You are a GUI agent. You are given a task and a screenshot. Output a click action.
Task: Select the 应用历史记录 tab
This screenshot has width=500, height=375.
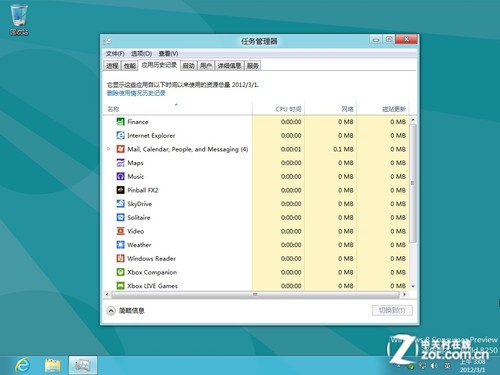click(x=159, y=65)
